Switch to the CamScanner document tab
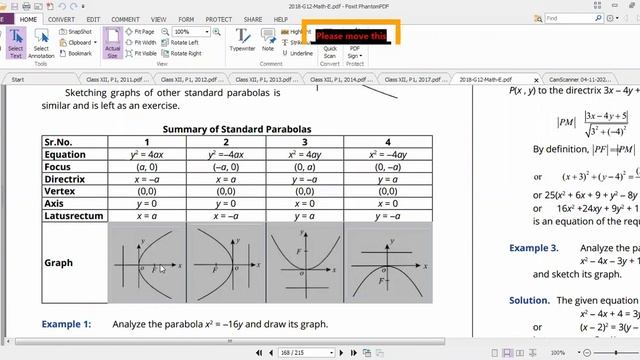The image size is (640, 360). pyautogui.click(x=580, y=80)
